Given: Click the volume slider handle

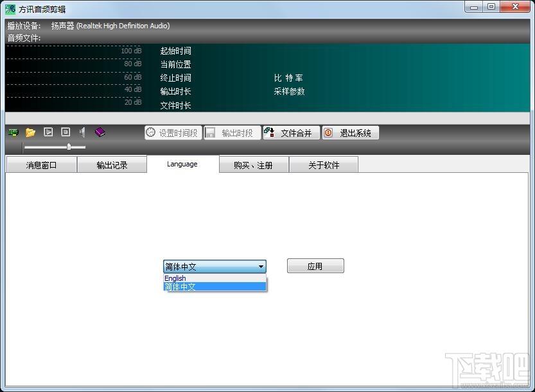Looking at the screenshot, I should (69, 147).
